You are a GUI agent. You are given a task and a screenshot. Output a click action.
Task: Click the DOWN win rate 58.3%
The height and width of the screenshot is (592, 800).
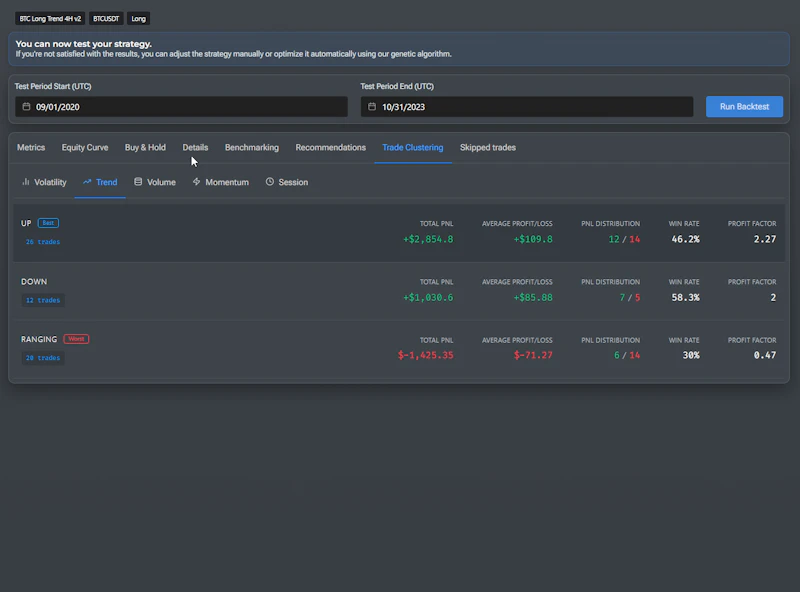685,298
